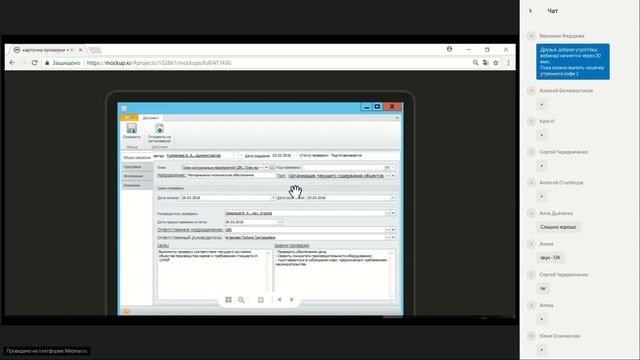Click the author name link in header row
Viewport: 640px width, 360px height.
[x=193, y=156]
